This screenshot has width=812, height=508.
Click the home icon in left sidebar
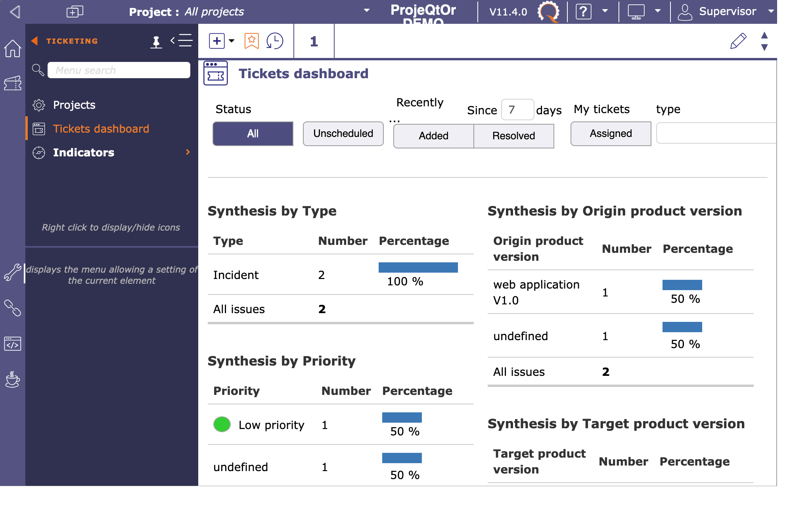coord(12,48)
